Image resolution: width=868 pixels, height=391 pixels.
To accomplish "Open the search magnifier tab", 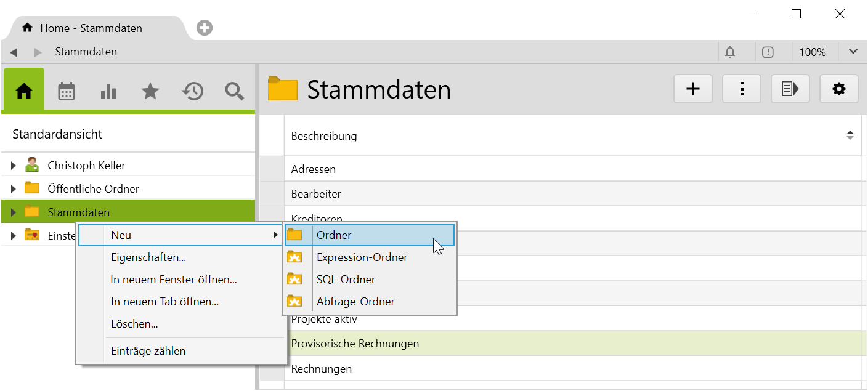I will click(x=234, y=91).
